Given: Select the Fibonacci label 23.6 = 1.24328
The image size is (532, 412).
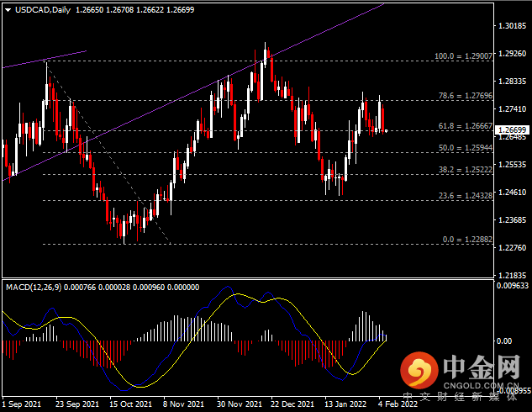Looking at the screenshot, I should pos(465,195).
